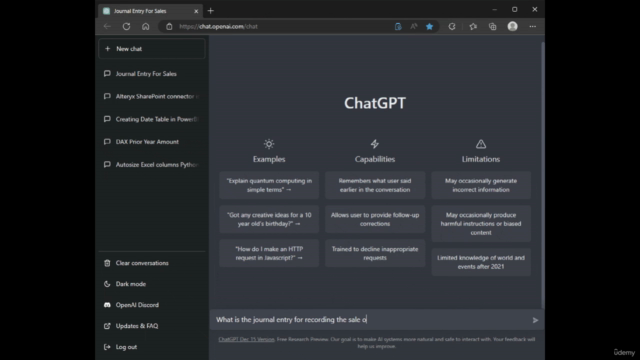Select example 'How do I make an HTTP request'

coord(269,253)
